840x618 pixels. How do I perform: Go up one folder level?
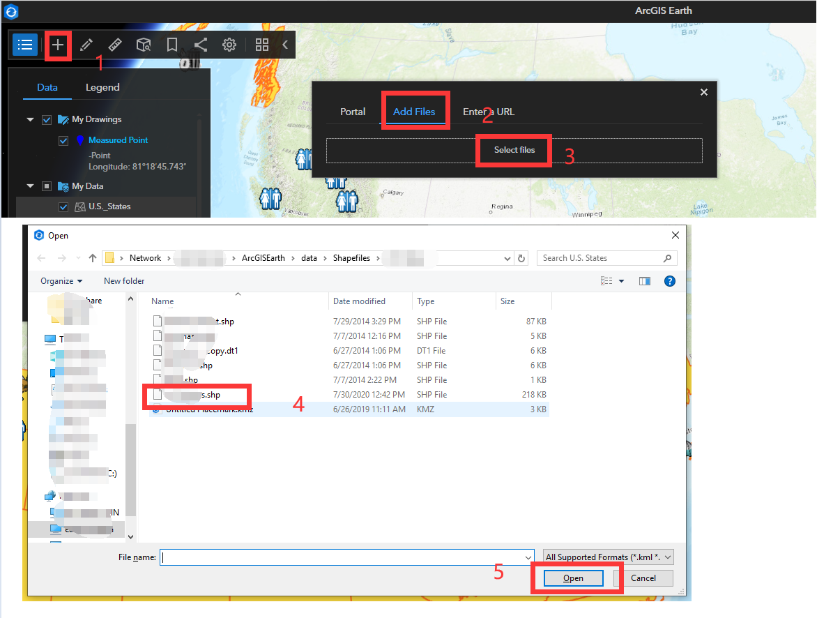[93, 258]
